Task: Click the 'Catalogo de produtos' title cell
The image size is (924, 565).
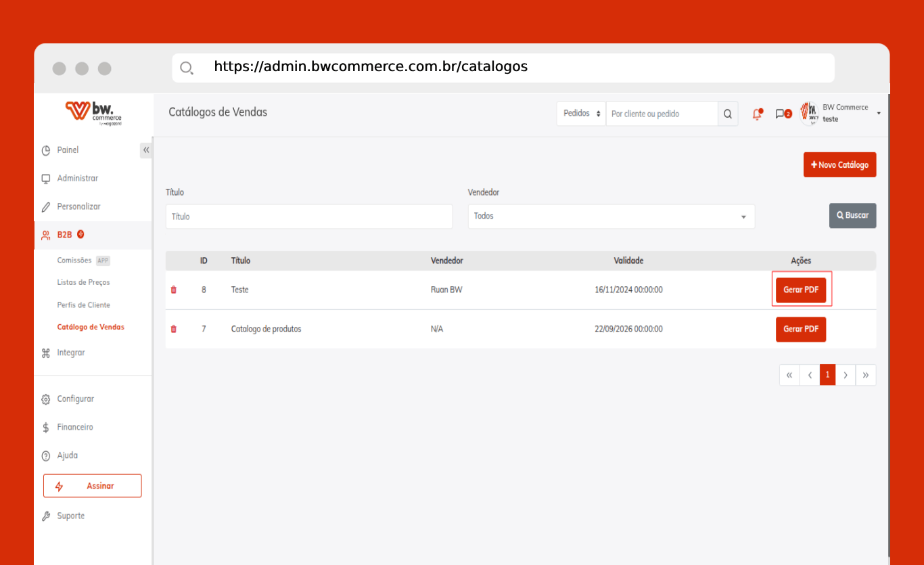Action: point(266,329)
